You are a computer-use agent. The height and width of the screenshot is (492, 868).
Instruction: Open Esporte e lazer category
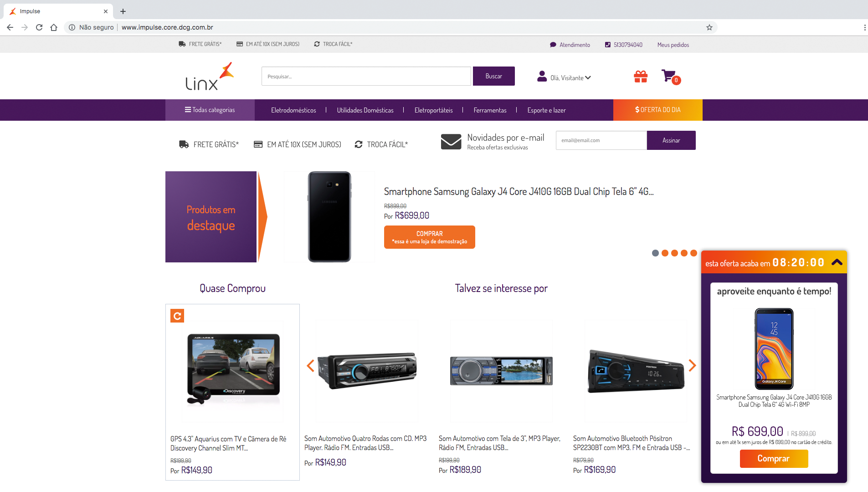pos(546,110)
